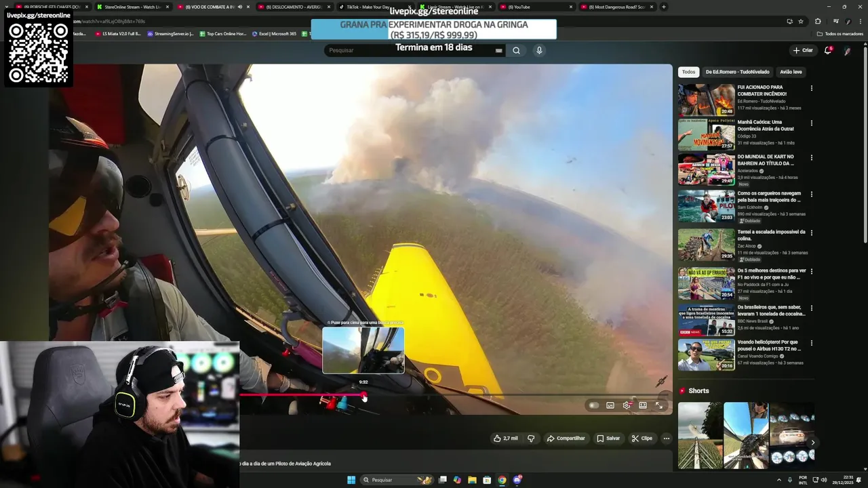Viewport: 868px width, 488px height.
Task: Open options menu for Como os cargueiros video
Action: coord(811,195)
